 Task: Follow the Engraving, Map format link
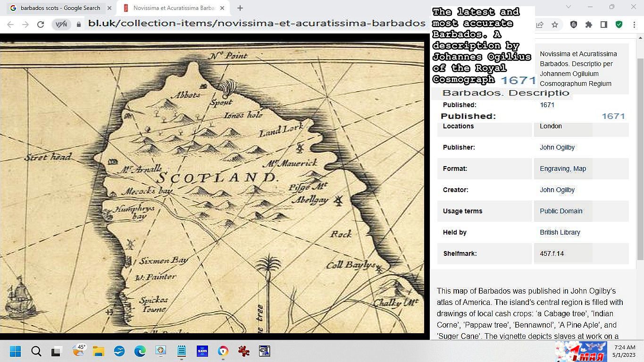point(563,168)
